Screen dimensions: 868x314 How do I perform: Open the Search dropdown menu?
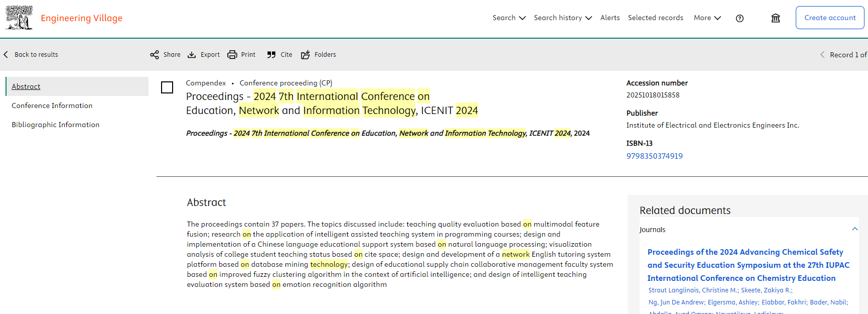coord(509,18)
